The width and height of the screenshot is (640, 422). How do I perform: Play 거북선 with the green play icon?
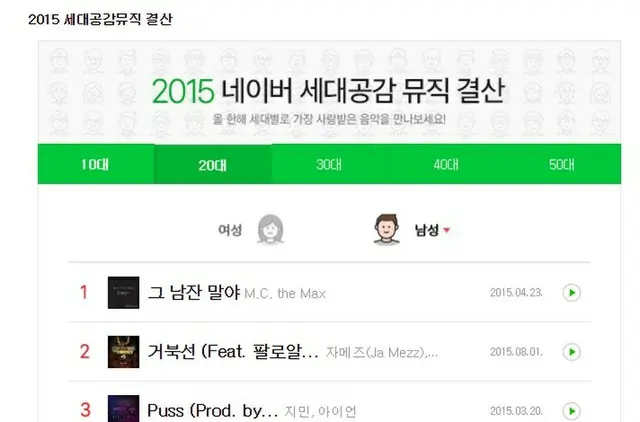pyautogui.click(x=571, y=352)
